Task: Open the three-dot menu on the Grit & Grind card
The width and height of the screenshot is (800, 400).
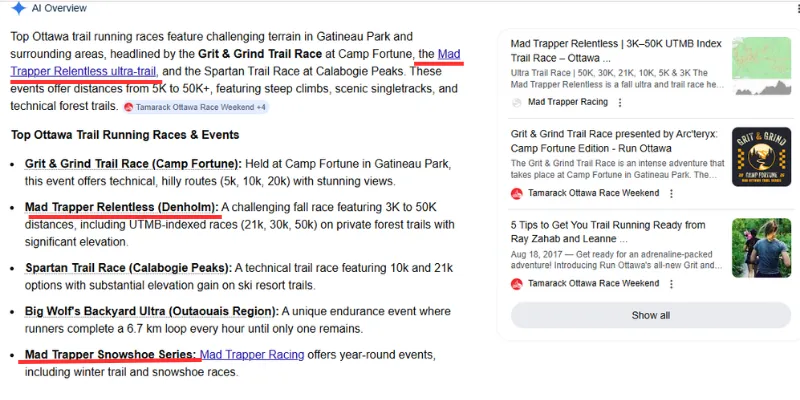Action: tap(671, 194)
